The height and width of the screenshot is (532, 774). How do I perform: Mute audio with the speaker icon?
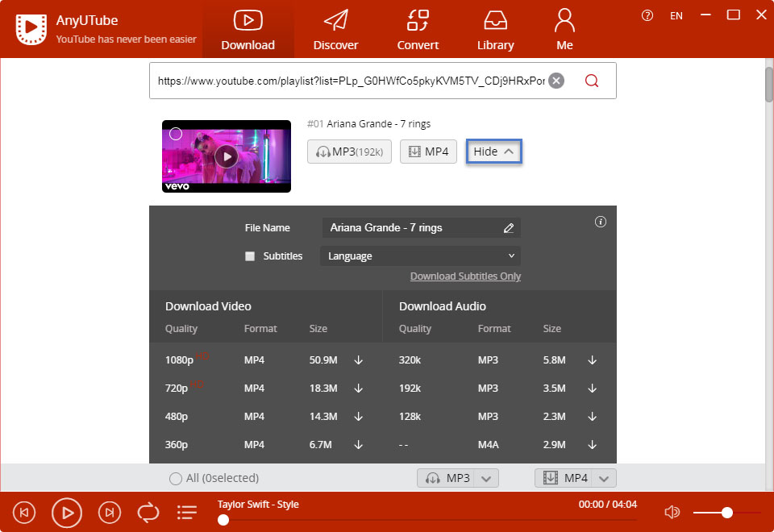click(x=672, y=513)
